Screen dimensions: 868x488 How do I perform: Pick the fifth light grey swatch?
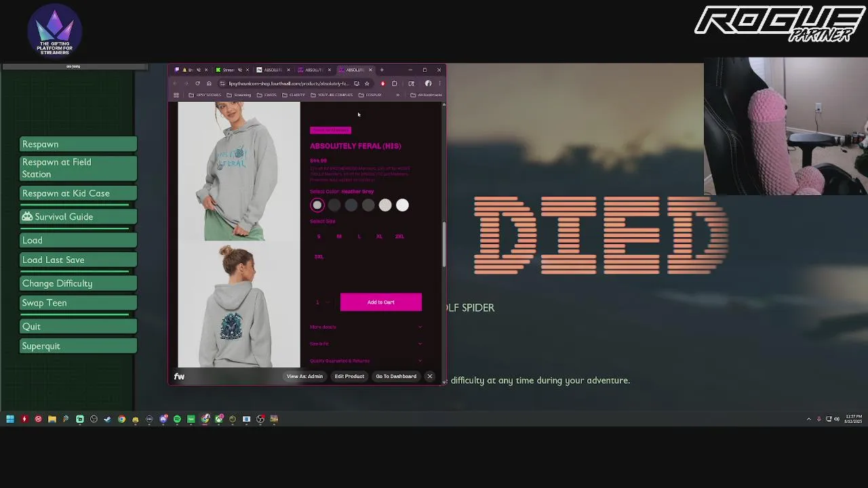coord(385,205)
